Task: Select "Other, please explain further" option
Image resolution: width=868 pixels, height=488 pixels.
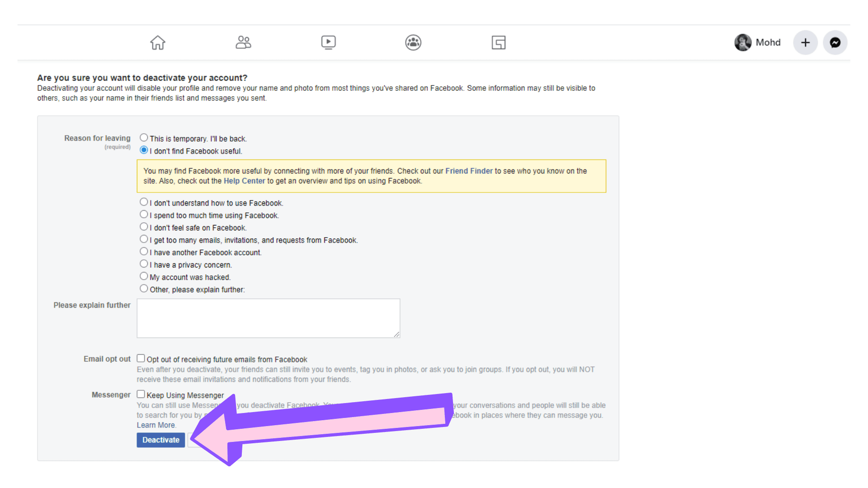Action: pyautogui.click(x=144, y=288)
